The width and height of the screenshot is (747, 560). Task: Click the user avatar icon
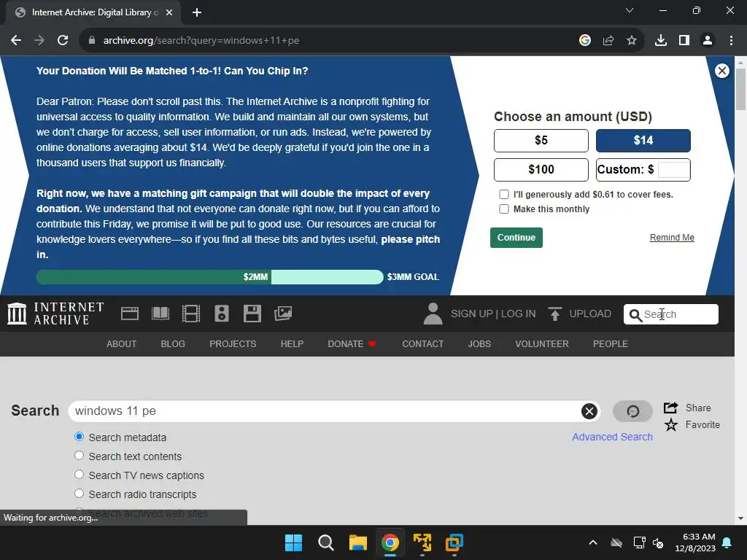click(x=433, y=314)
